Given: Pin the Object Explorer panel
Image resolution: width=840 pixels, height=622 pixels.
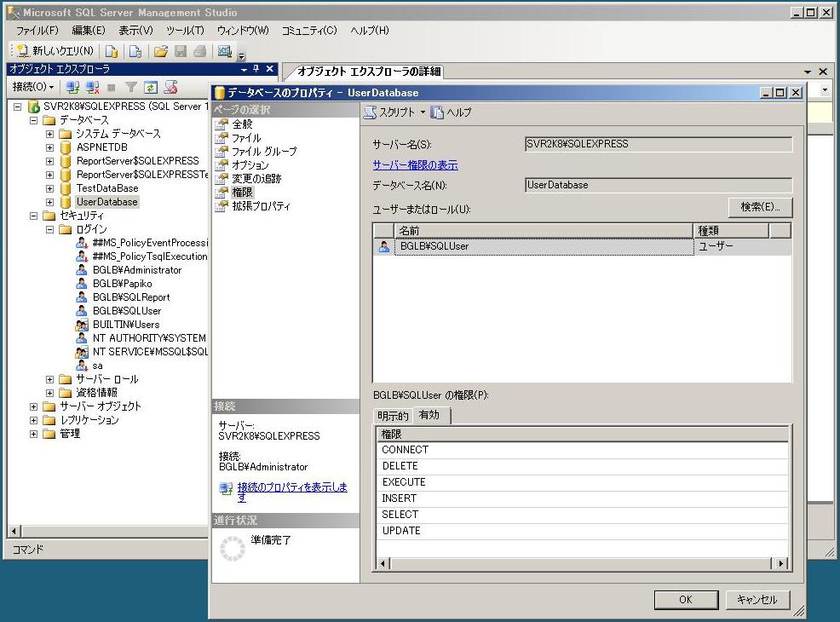Looking at the screenshot, I should pyautogui.click(x=256, y=69).
